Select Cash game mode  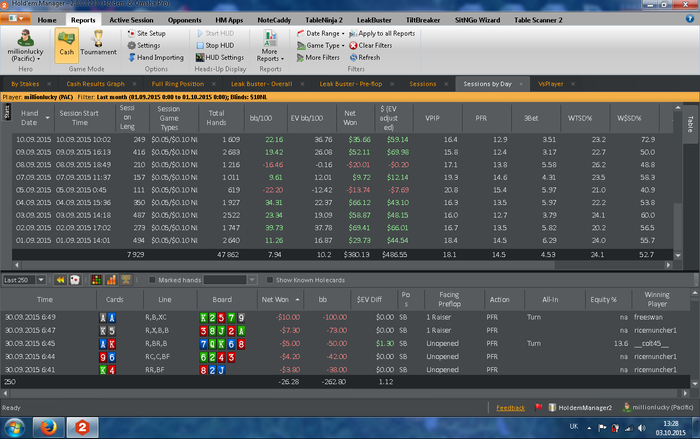[67, 45]
